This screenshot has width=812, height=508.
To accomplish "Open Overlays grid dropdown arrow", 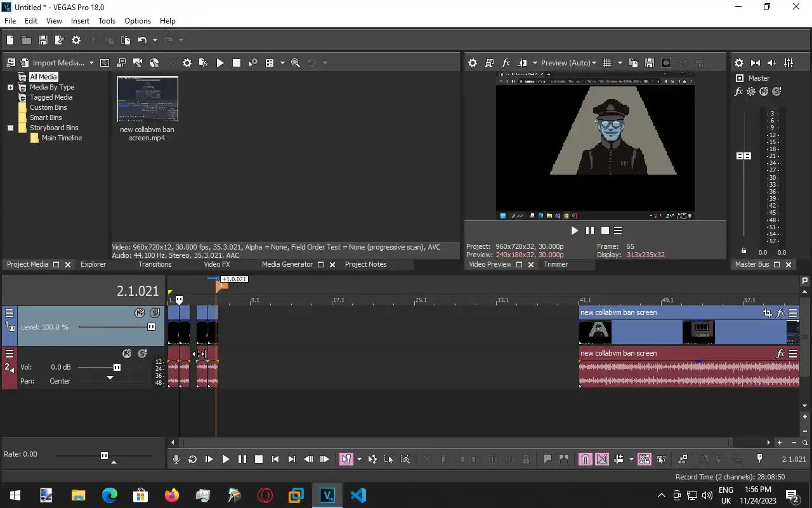I will [619, 63].
